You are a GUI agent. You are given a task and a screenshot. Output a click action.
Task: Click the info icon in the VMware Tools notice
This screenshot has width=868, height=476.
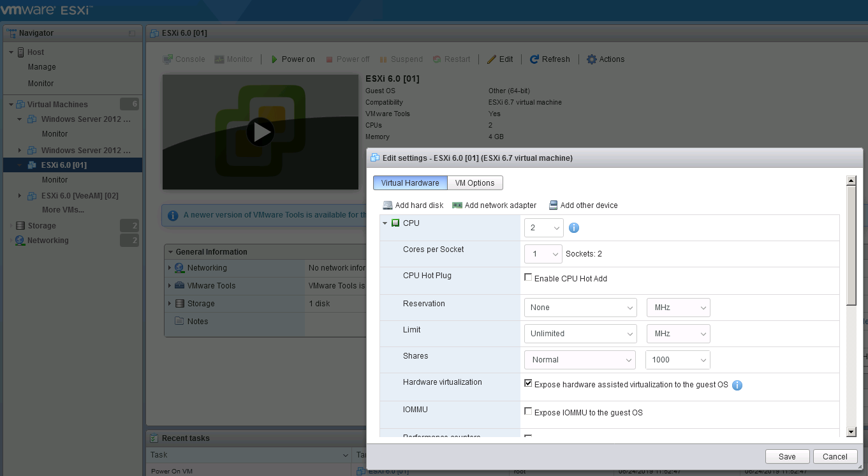[x=173, y=215]
